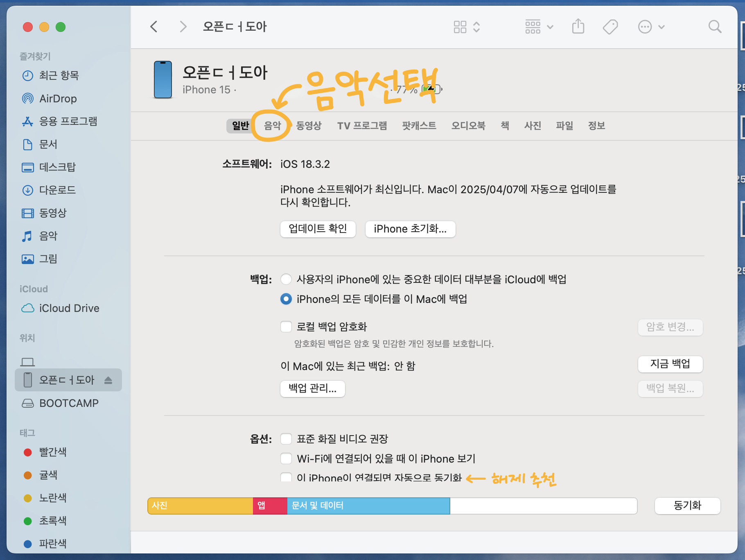Toggle automatic sync when iPhone connects
Image resolution: width=745 pixels, height=560 pixels.
coord(286,477)
